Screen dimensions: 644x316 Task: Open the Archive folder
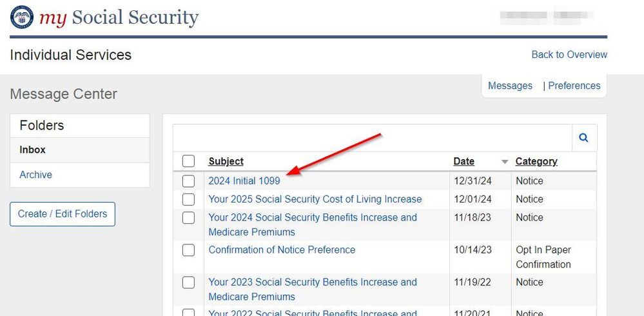pyautogui.click(x=36, y=175)
